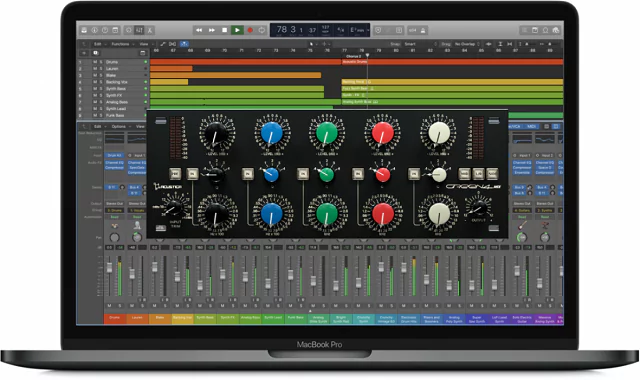Click the red level knob on EQ plugin
The image size is (640, 380).
pos(383,133)
